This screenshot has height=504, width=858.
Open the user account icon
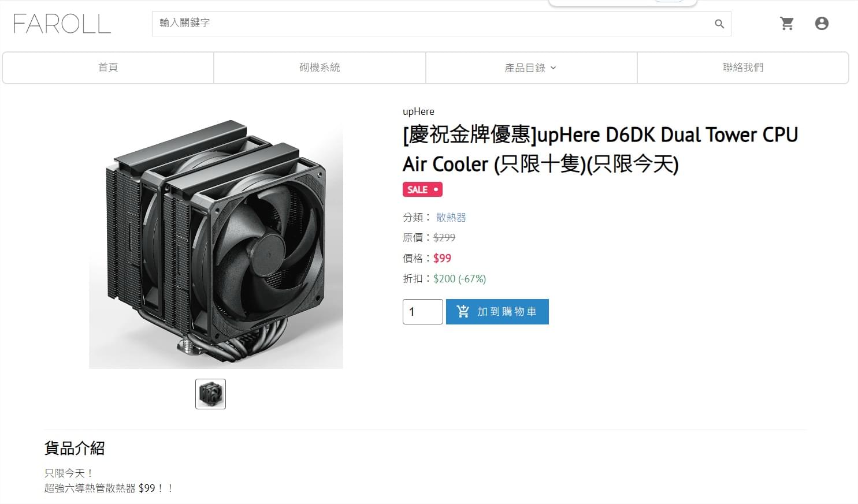pos(822,23)
